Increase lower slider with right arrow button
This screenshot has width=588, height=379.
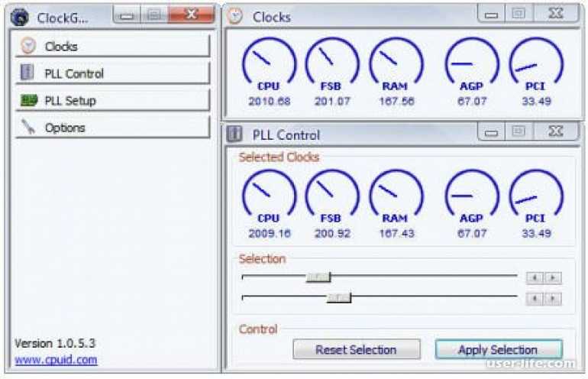coord(553,299)
